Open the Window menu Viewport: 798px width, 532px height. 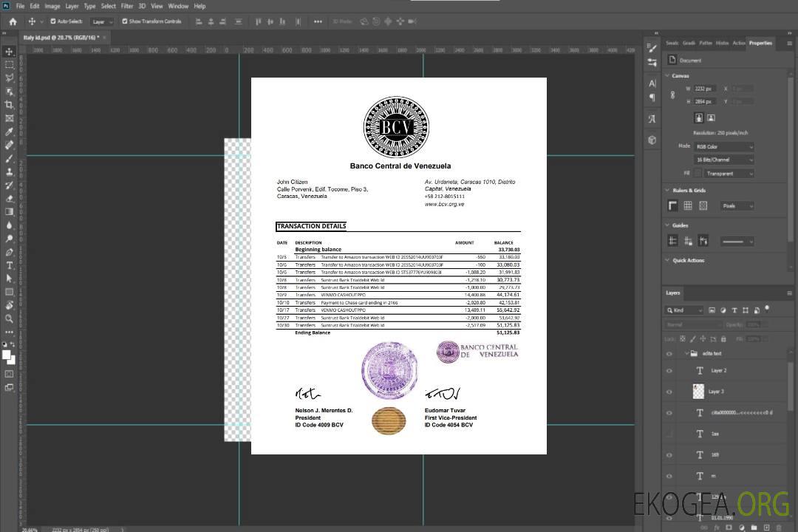(x=178, y=6)
